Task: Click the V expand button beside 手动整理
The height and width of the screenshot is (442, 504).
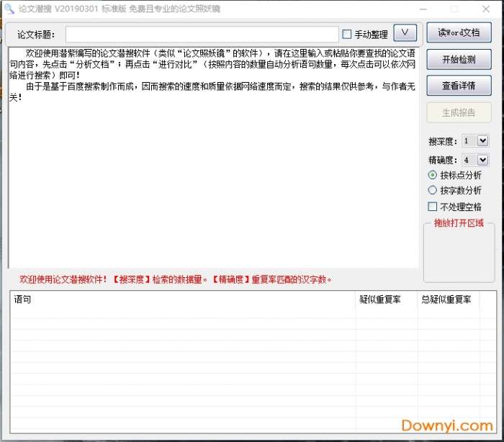Action: tap(405, 33)
